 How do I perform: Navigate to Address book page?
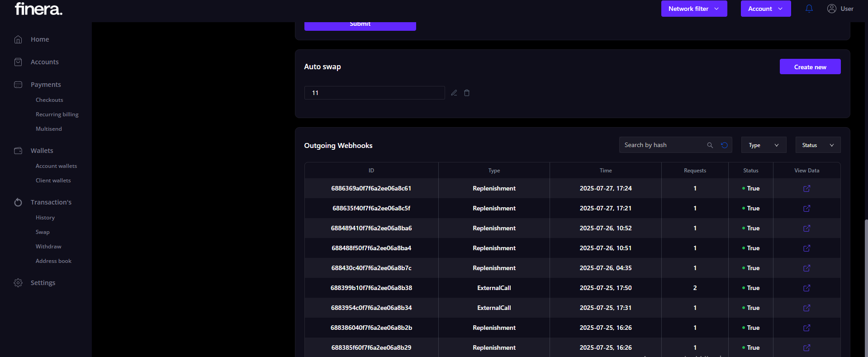coord(53,261)
